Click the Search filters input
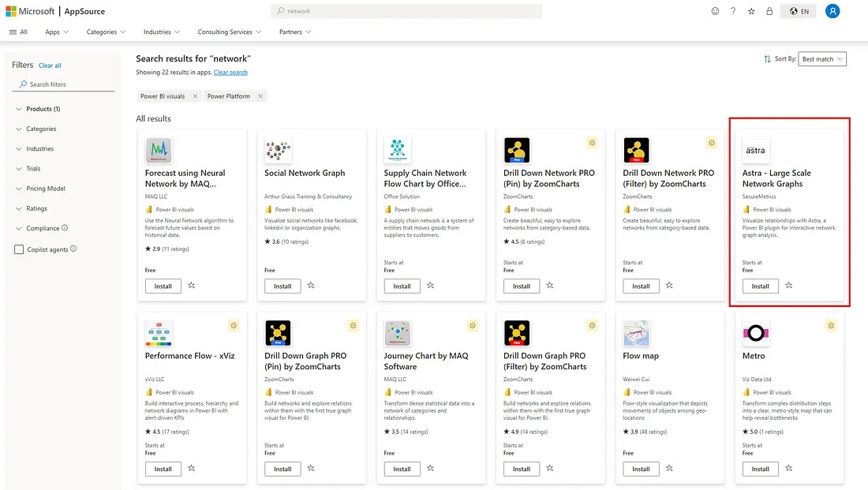 tap(63, 84)
